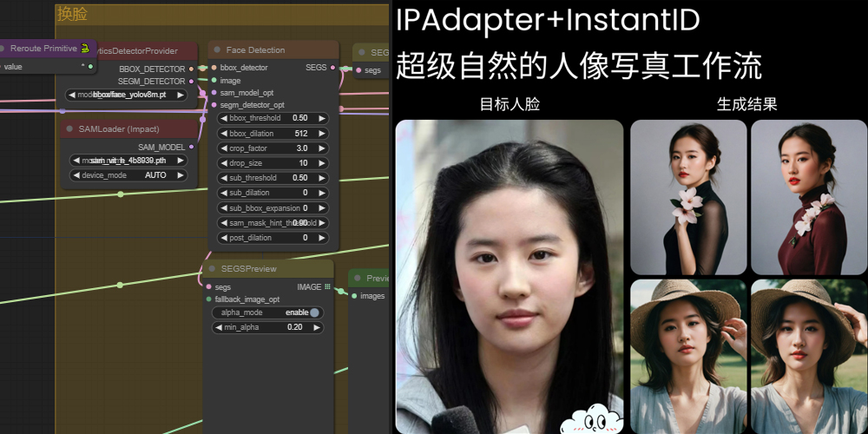Screen dimensions: 868x434
Task: Click the bbox_dilation value 512
Action: 301,134
